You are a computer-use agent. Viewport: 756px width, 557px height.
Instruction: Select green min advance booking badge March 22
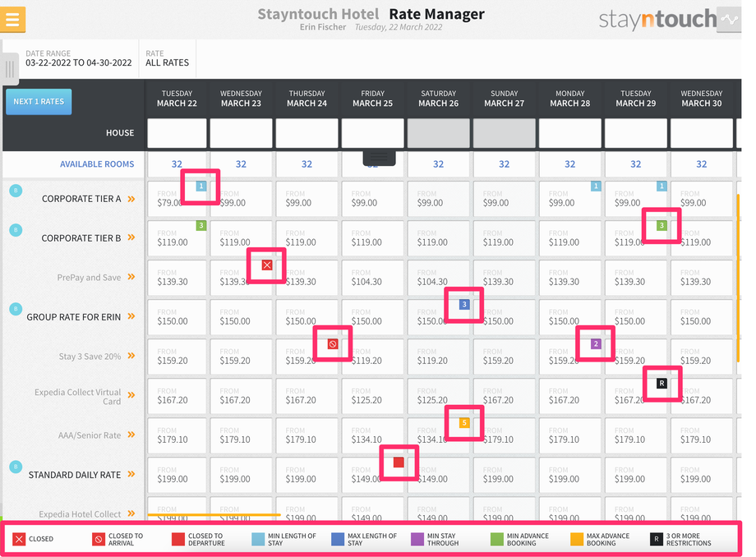coord(201,225)
